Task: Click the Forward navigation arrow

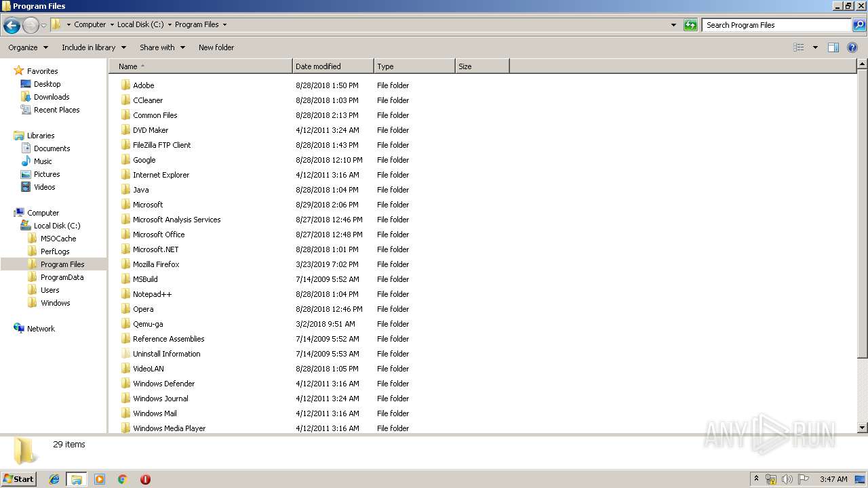Action: [x=31, y=25]
